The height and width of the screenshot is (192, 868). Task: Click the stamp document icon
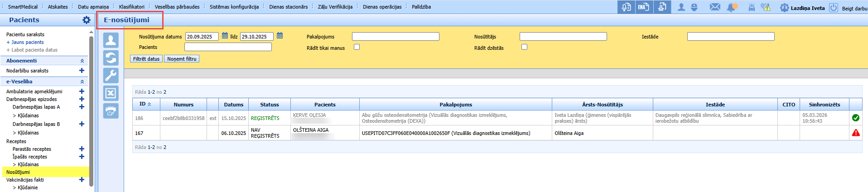[662, 7]
